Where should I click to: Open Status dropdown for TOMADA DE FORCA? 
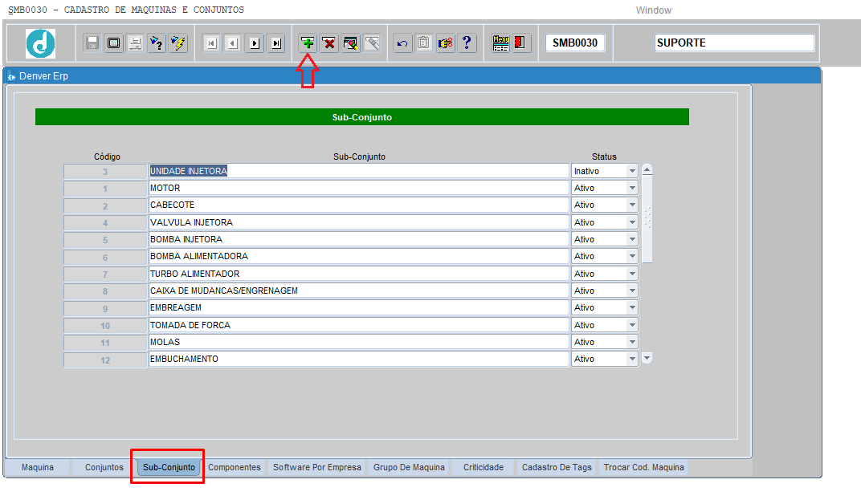pyautogui.click(x=632, y=325)
